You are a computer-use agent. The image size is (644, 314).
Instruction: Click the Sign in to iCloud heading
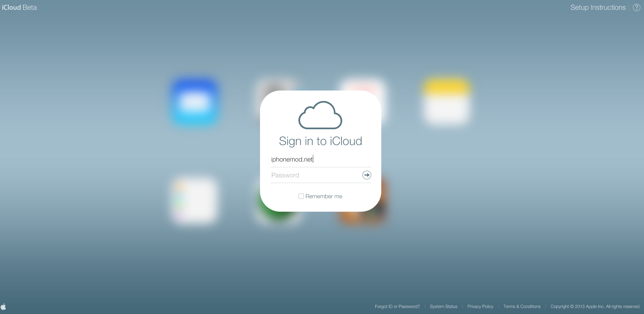click(x=320, y=141)
